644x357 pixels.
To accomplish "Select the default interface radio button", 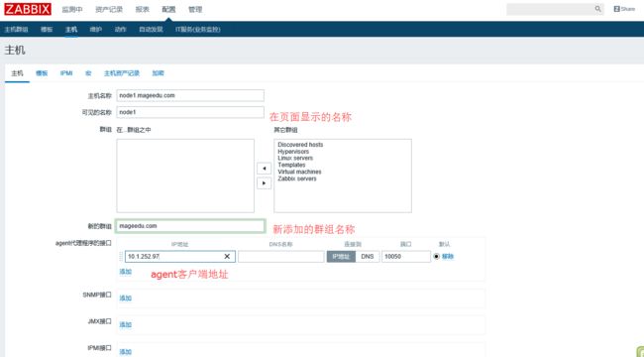I will [436, 256].
